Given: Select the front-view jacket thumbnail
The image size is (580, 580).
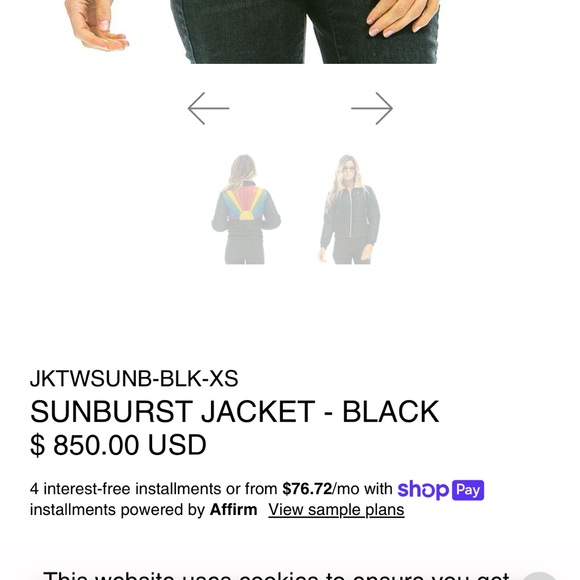Looking at the screenshot, I should 350,209.
